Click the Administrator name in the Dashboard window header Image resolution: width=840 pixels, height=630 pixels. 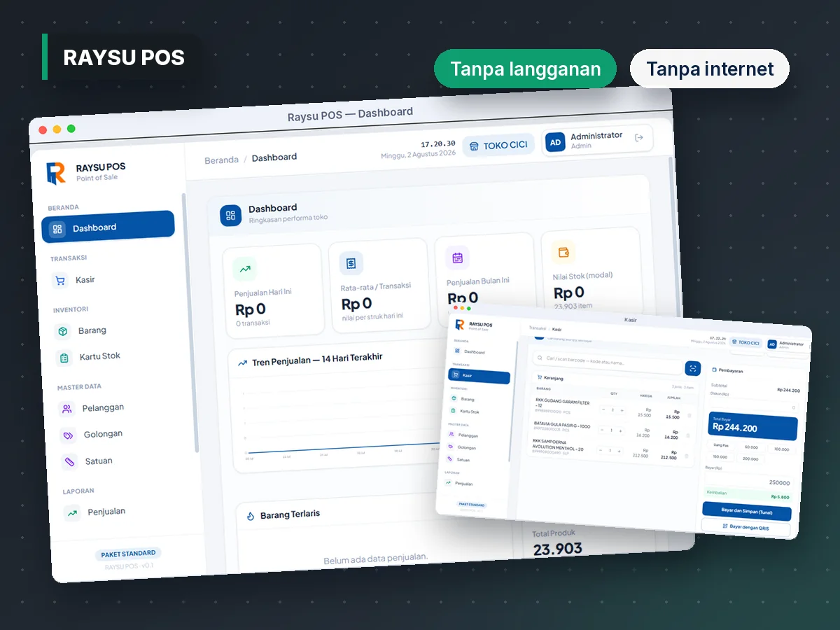(596, 136)
